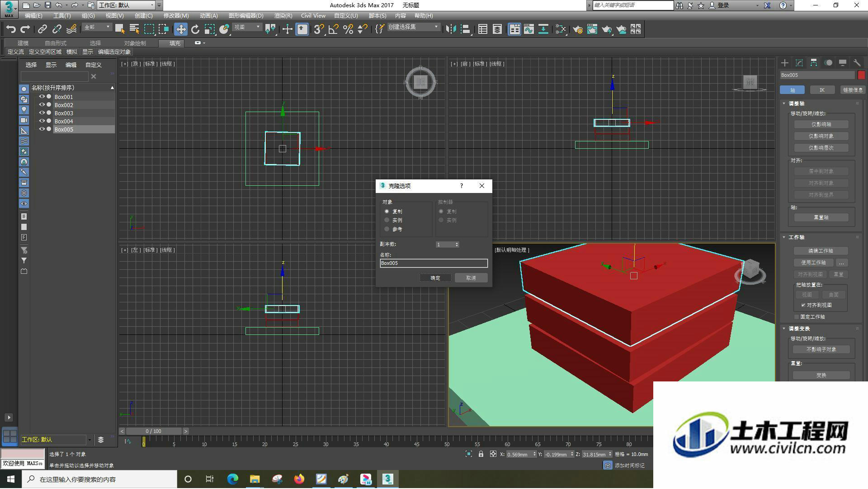The height and width of the screenshot is (489, 868).
Task: Open Render Setup teapot gear icon
Action: point(577,29)
